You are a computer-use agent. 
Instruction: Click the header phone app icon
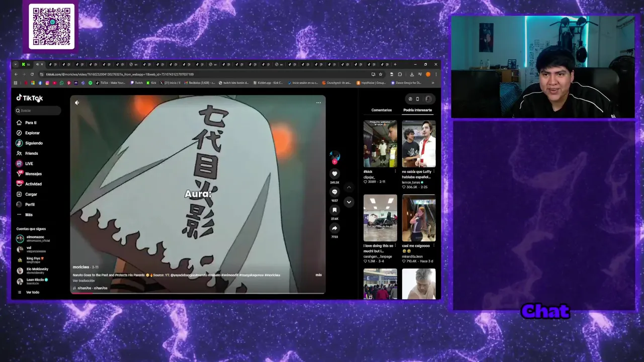point(417,99)
